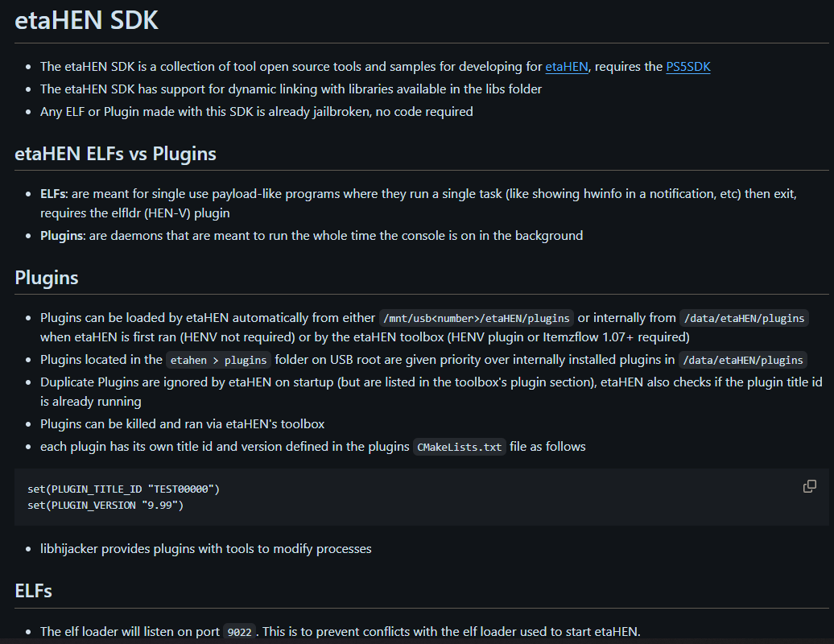
Task: Click the first /data/etaHEN/plugins inline code
Action: 744,318
